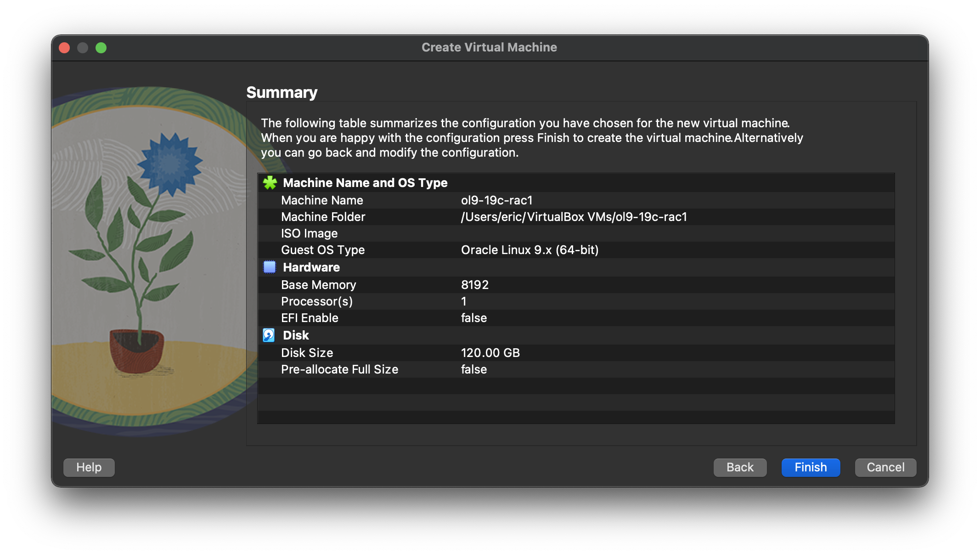
Task: Select the Processor(s) label
Action: click(x=317, y=301)
